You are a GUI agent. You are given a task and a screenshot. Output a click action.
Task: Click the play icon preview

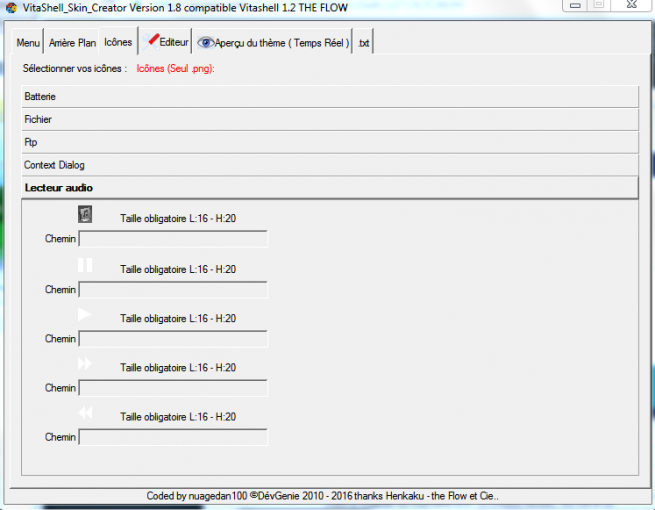(x=84, y=314)
